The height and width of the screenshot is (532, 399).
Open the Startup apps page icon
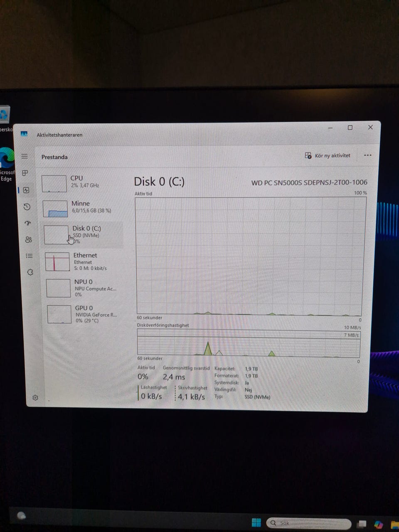click(x=28, y=223)
